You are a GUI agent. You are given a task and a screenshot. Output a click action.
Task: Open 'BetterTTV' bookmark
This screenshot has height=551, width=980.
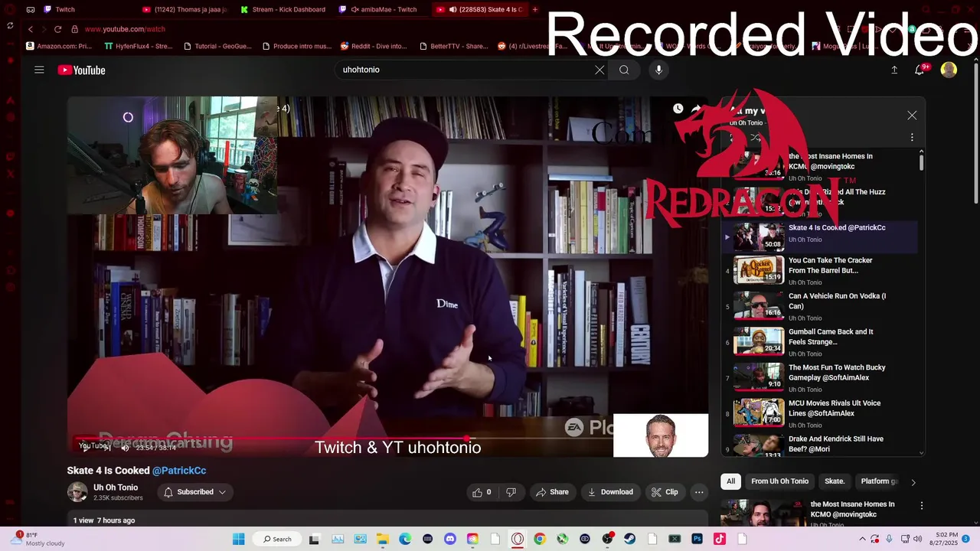(x=454, y=46)
